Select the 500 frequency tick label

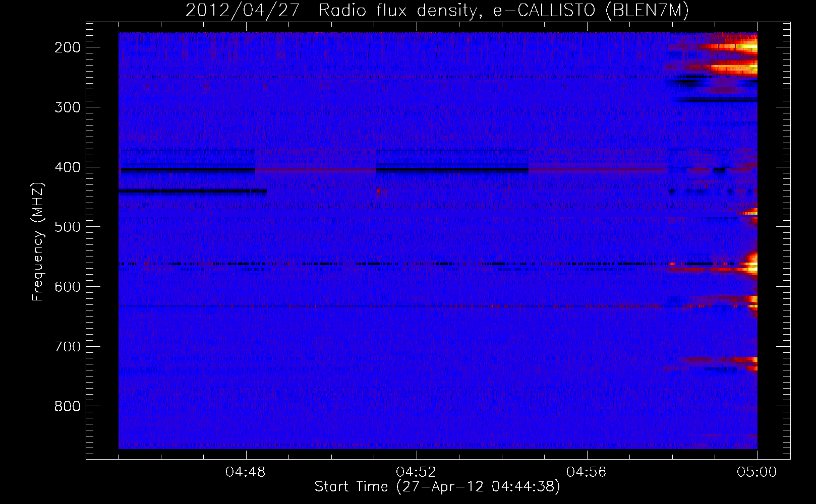pos(68,227)
